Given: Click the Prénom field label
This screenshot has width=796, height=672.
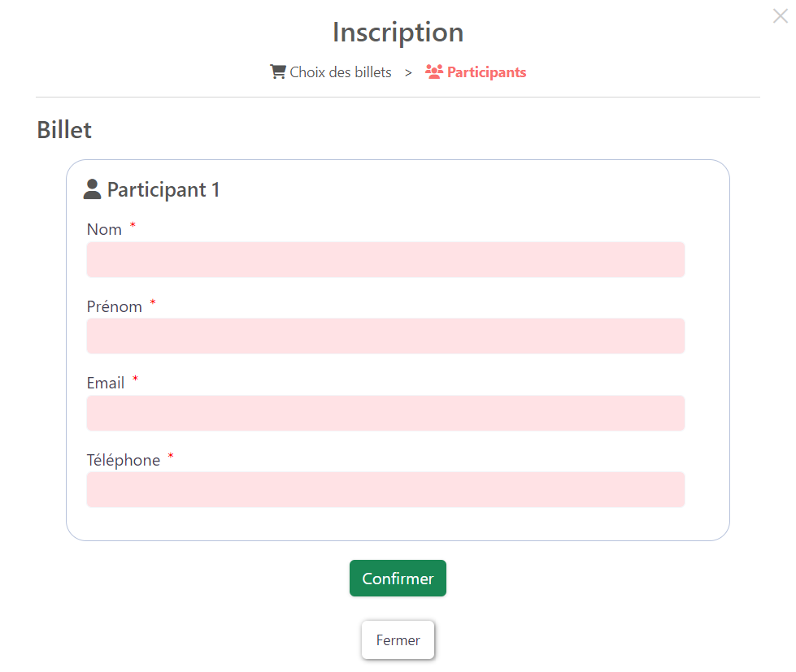Looking at the screenshot, I should [x=115, y=306].
